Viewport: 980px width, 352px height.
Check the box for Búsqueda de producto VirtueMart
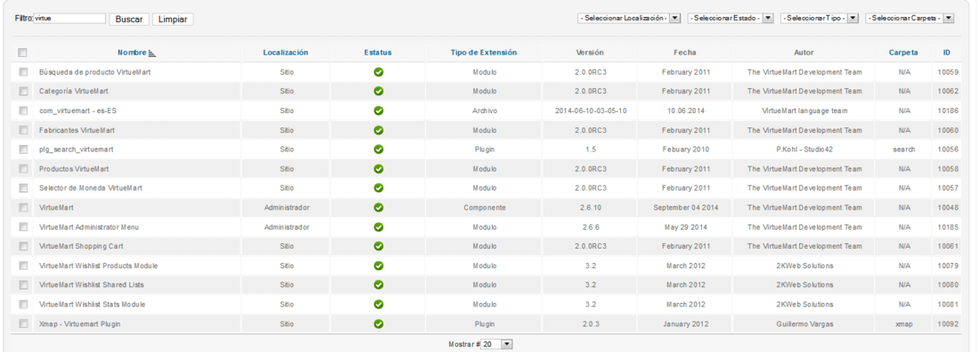click(23, 72)
